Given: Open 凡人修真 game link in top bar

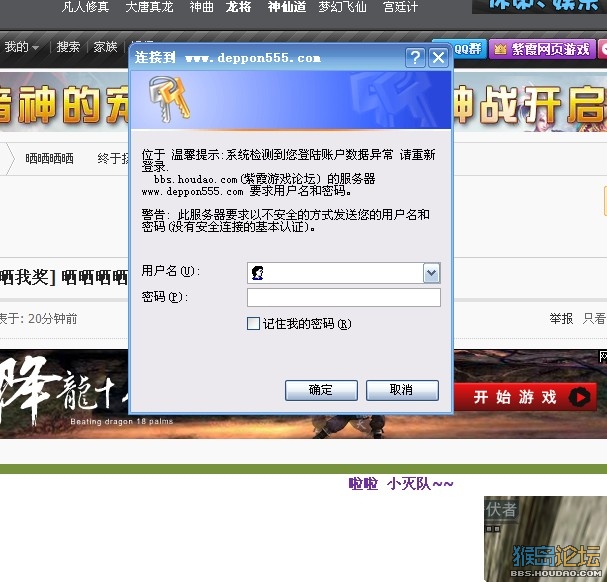Looking at the screenshot, I should pos(85,7).
